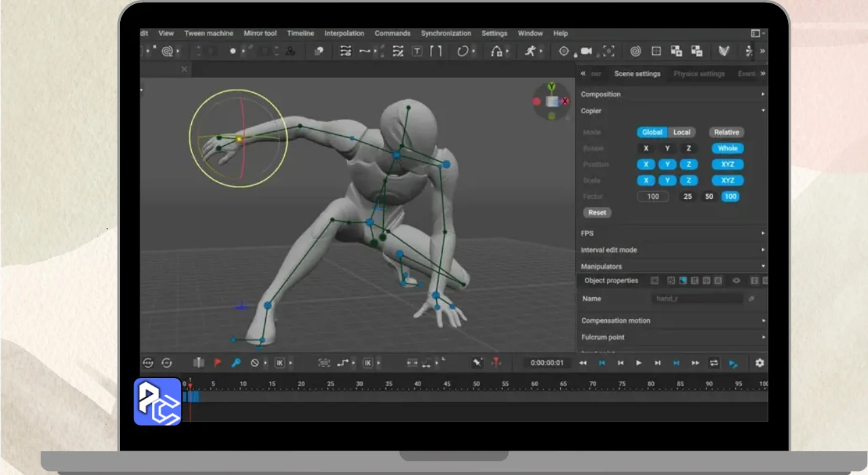
Task: Toggle the Relative option in Copier
Action: [726, 132]
